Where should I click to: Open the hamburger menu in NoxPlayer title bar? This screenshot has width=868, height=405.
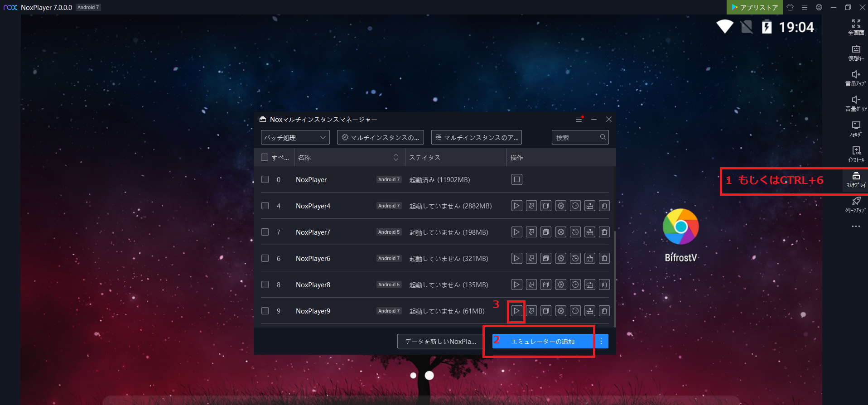pos(805,7)
